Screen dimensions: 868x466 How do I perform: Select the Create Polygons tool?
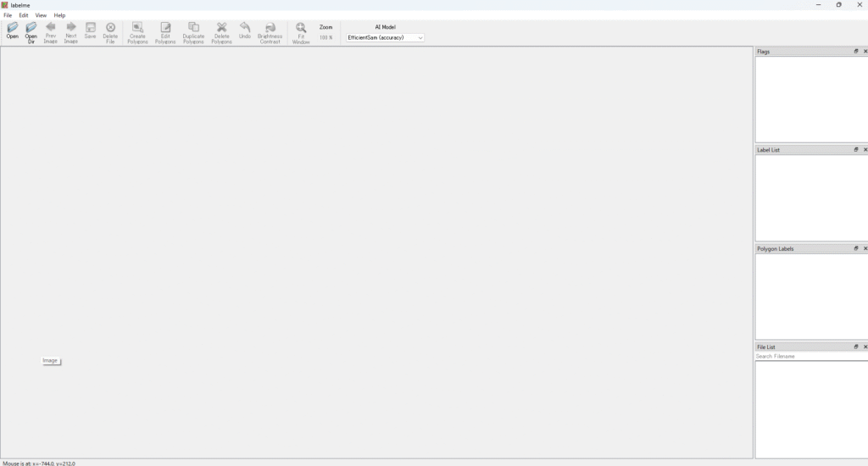[137, 28]
